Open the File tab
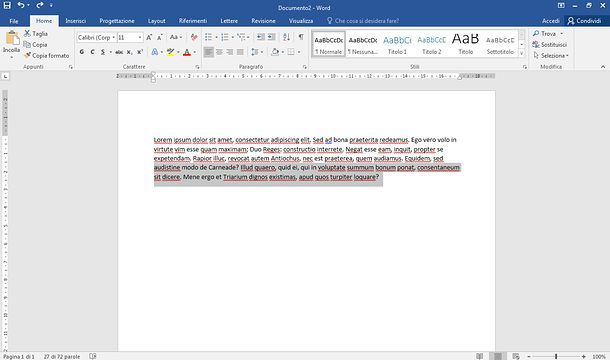Viewport: 610px width, 360px height. [x=14, y=21]
